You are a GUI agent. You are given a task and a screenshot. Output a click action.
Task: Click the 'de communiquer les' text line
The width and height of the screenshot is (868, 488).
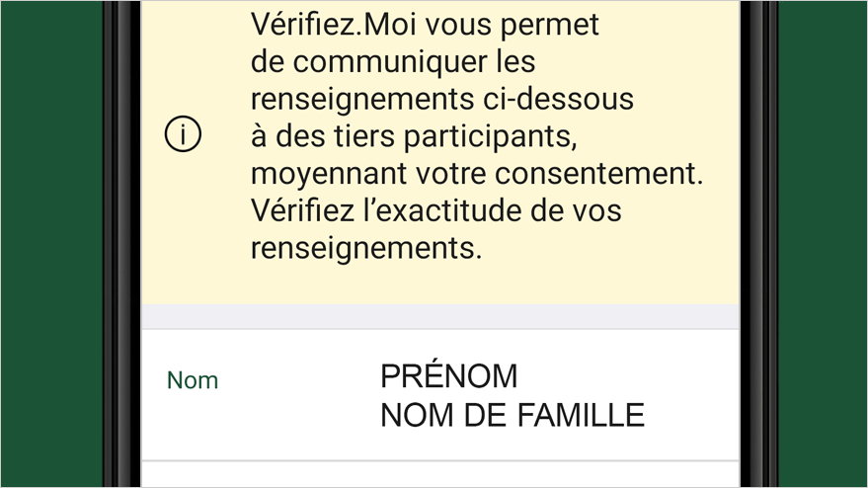393,61
